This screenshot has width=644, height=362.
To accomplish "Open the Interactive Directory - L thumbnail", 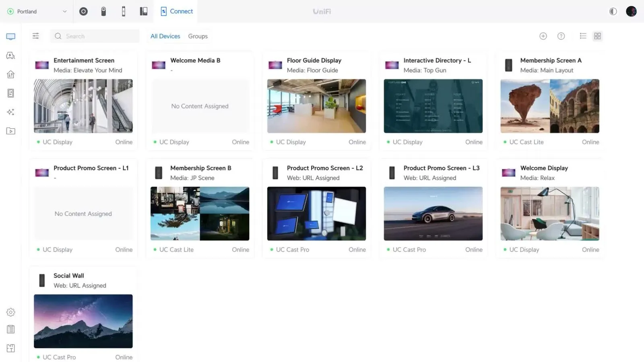I will [x=433, y=106].
